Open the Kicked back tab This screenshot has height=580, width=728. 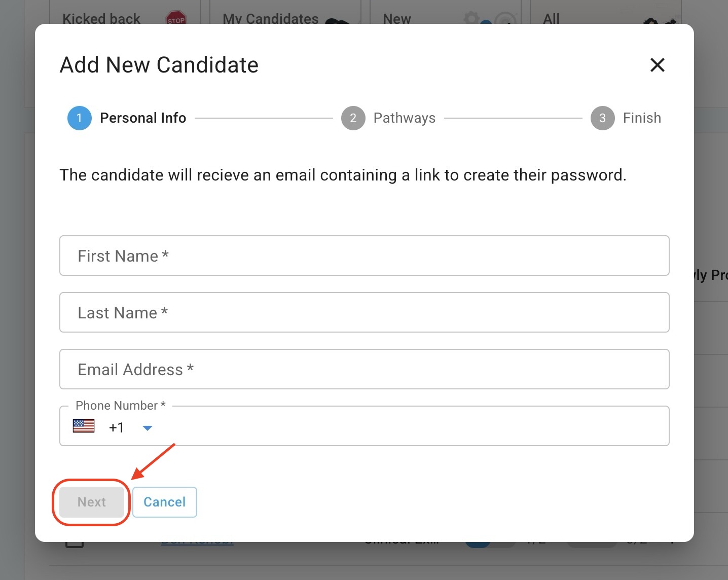(x=101, y=19)
